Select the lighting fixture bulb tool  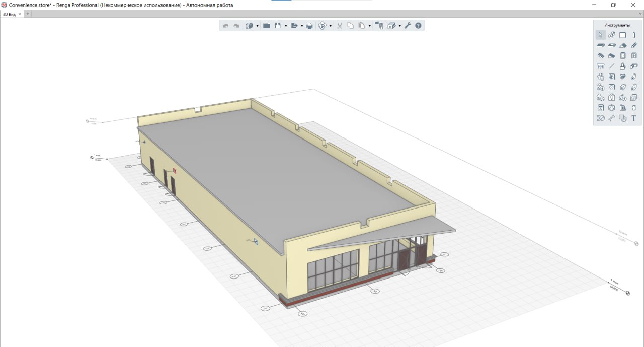(x=611, y=98)
